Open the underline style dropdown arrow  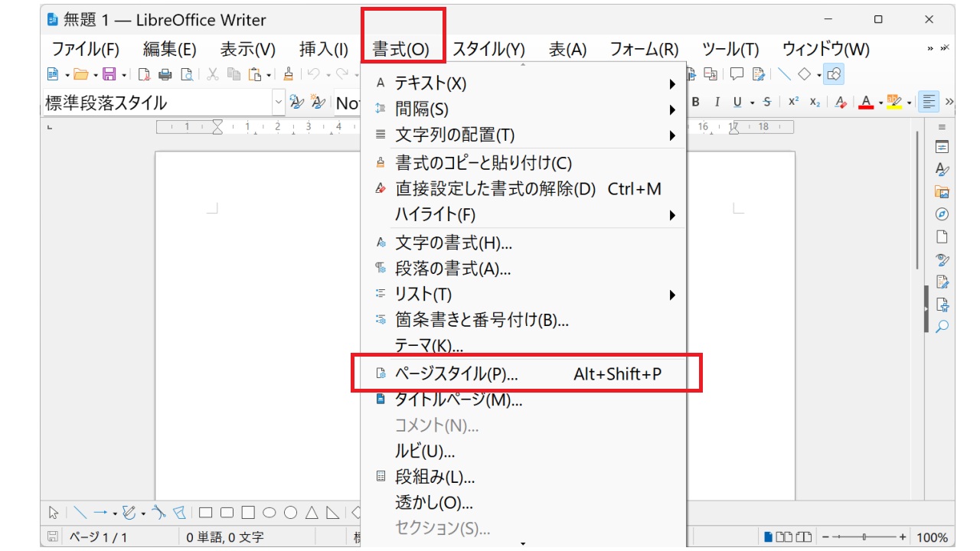753,100
